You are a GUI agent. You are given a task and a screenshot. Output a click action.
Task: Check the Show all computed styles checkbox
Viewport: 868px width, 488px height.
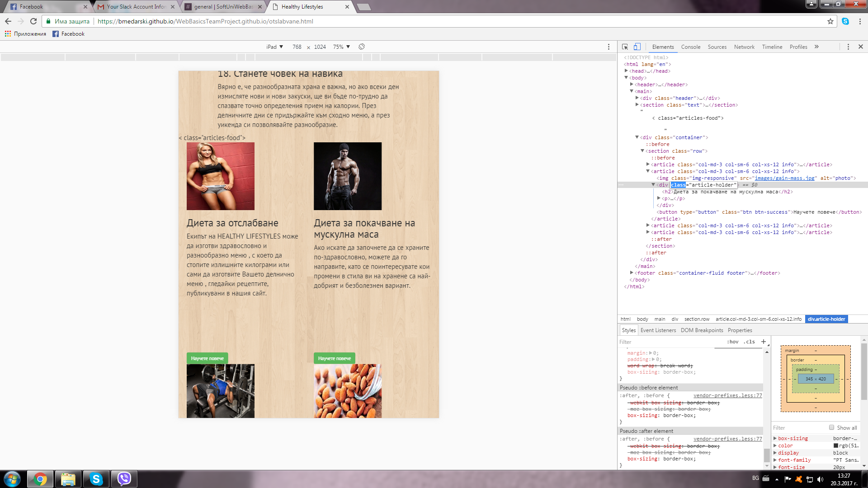tap(831, 427)
